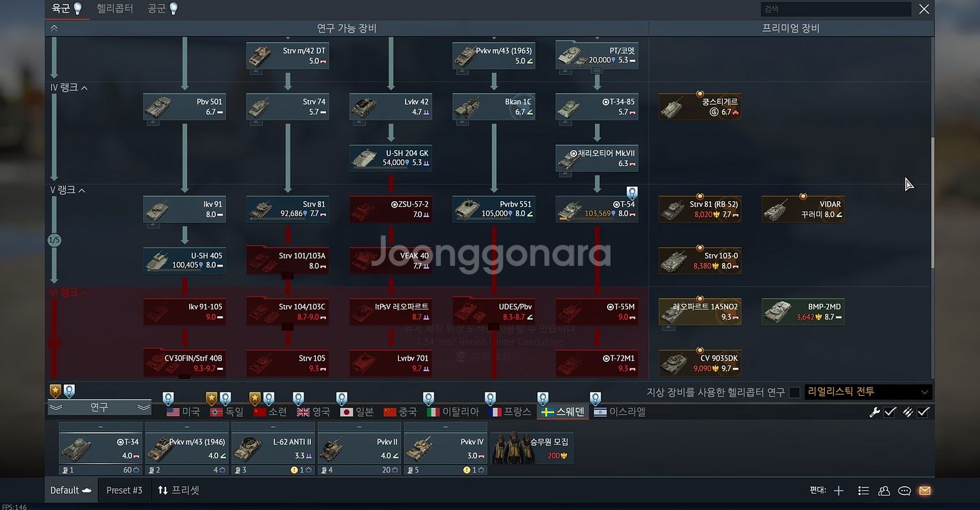
Task: Click the plus icon next to 편대
Action: (x=838, y=490)
